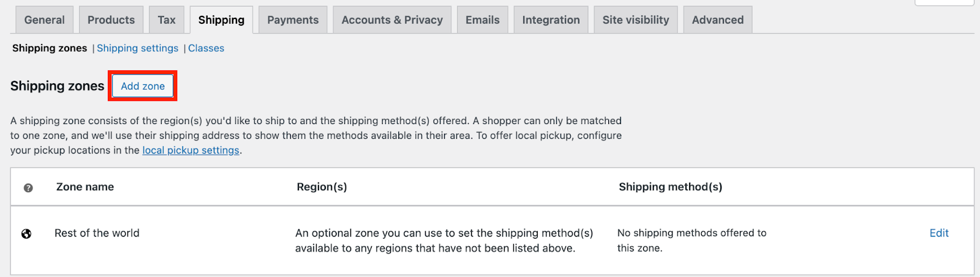Select Shipping zones sub-navigation item
Viewport: 980px width, 277px height.
pos(50,48)
